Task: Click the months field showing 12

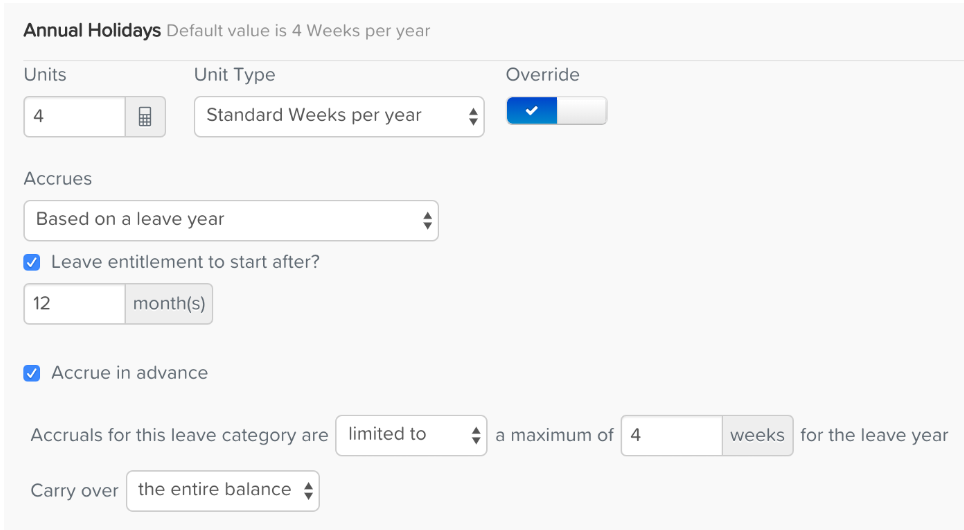Action: (x=74, y=304)
